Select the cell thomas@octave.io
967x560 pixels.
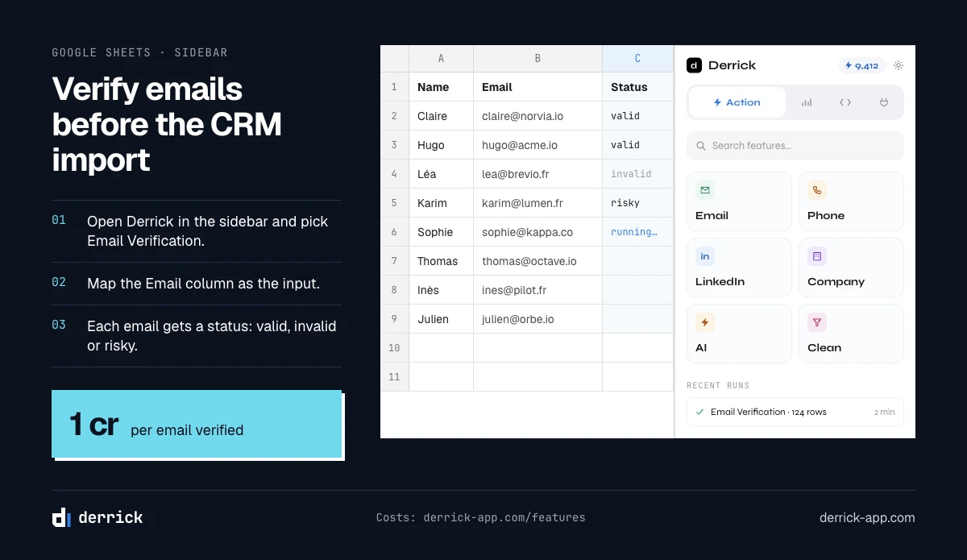[537, 261]
